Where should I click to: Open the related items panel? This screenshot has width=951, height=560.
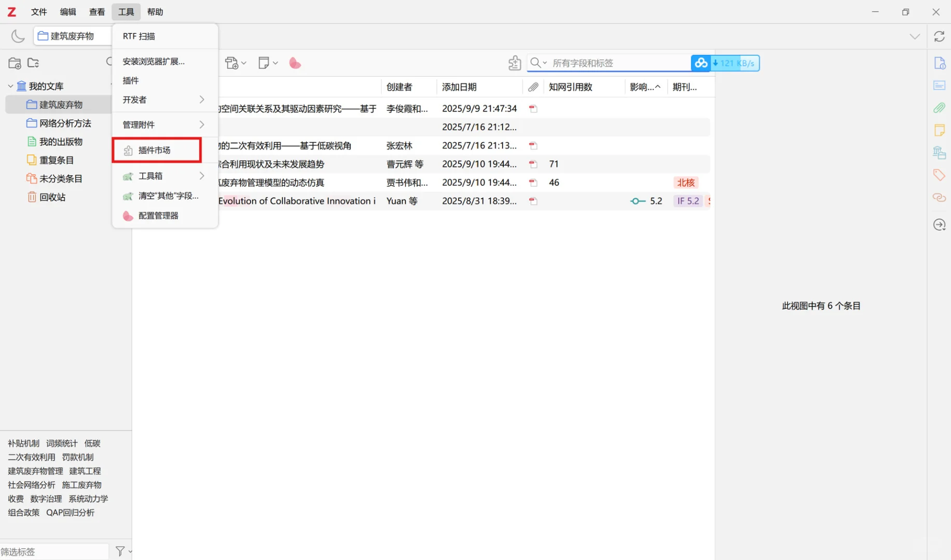pyautogui.click(x=939, y=198)
